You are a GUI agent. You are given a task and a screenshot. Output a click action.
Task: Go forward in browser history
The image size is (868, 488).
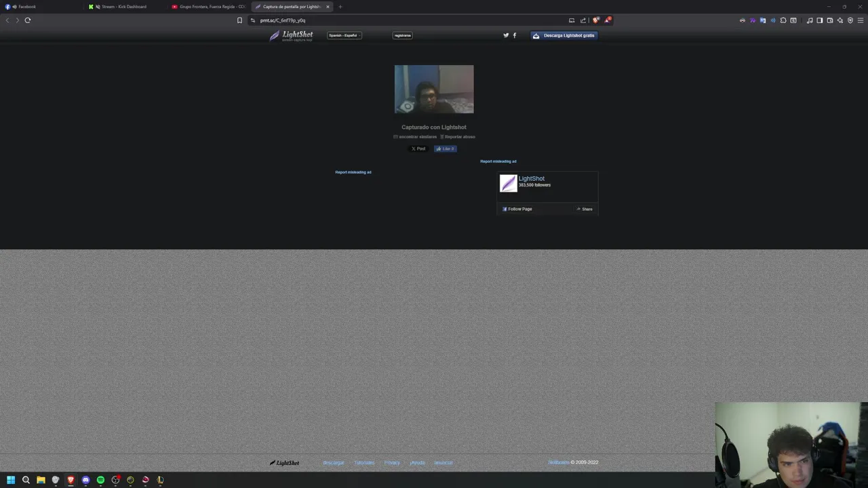[17, 20]
